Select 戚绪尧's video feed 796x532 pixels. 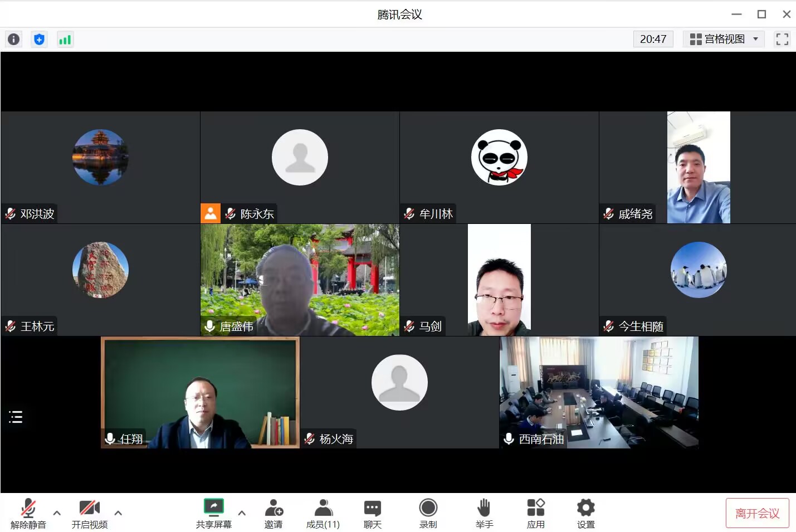(x=699, y=167)
